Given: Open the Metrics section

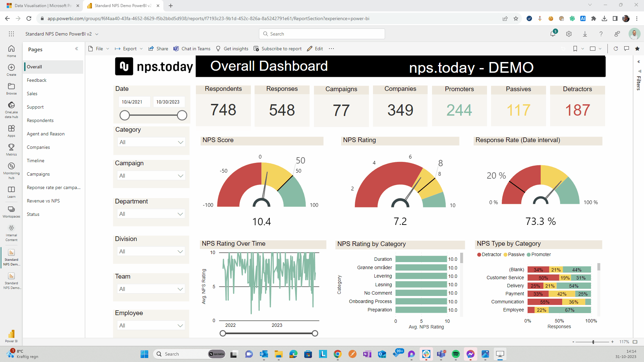Looking at the screenshot, I should 11,149.
